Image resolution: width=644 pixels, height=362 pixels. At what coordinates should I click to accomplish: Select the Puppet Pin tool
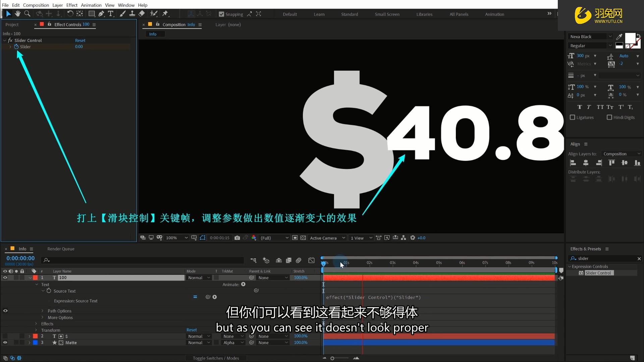click(165, 14)
